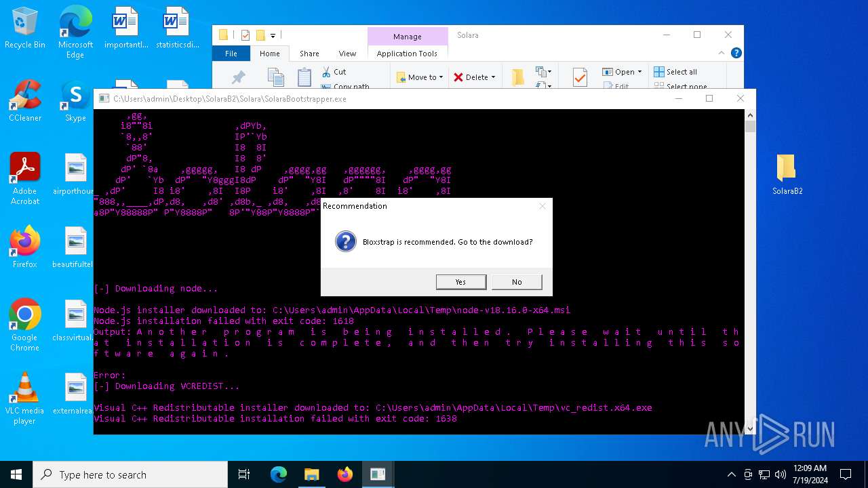
Task: Click Cut in the ribbon
Action: pyautogui.click(x=334, y=71)
